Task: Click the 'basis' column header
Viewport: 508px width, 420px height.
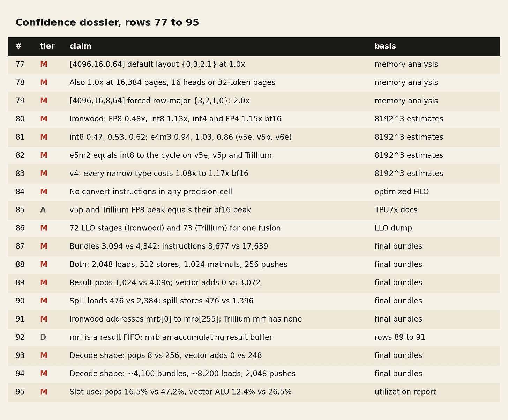Action: coord(385,46)
